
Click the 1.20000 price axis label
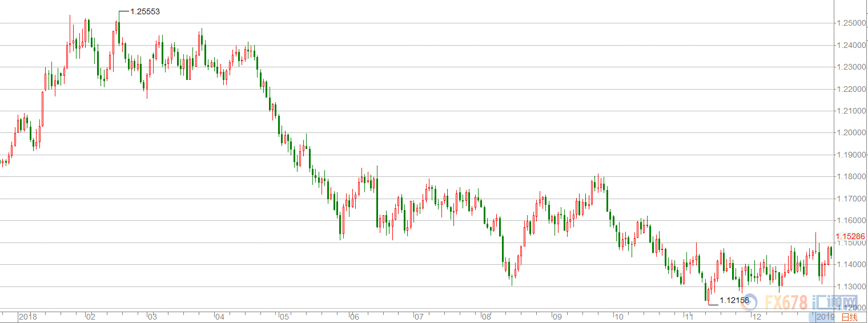pyautogui.click(x=850, y=133)
